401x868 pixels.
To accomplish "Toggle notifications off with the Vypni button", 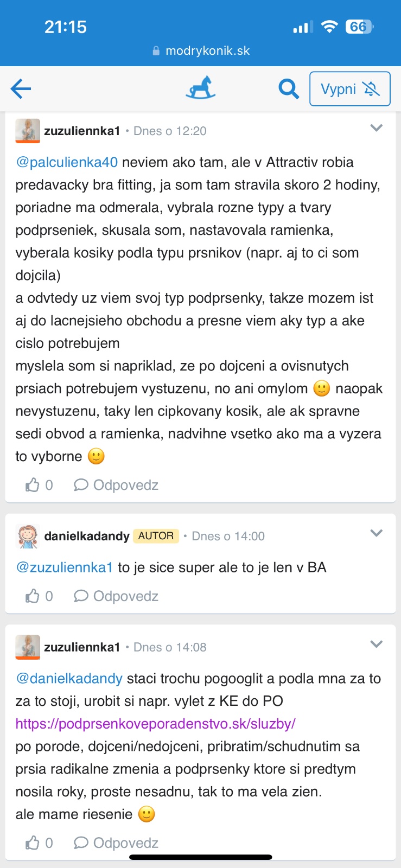I will tap(349, 88).
